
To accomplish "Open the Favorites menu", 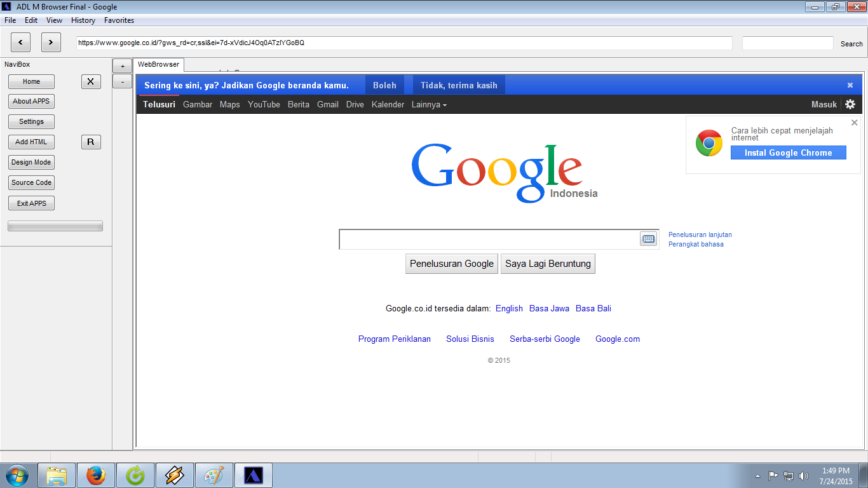I will pyautogui.click(x=119, y=20).
